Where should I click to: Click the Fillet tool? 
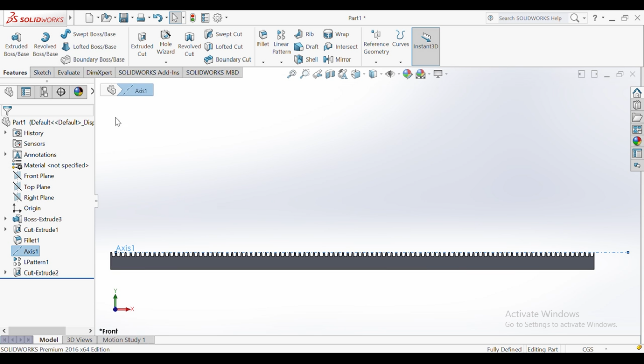(x=263, y=39)
